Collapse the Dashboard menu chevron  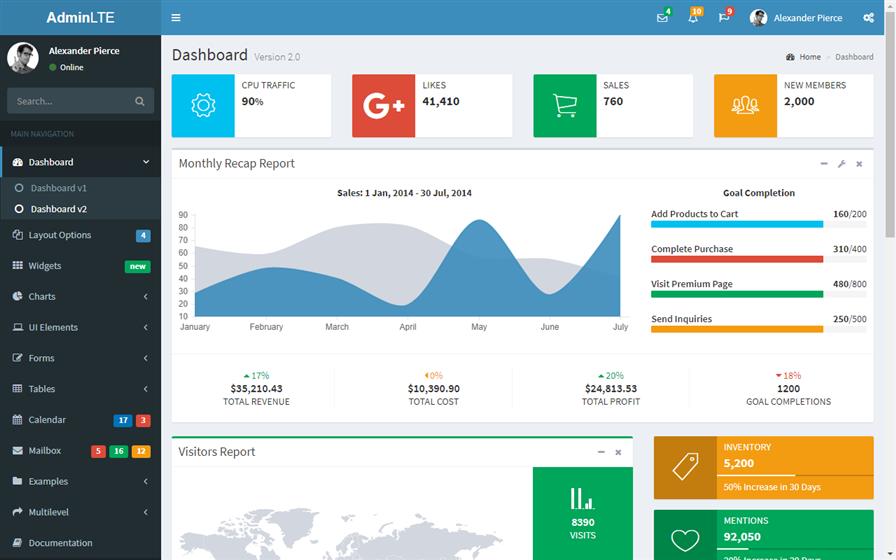click(x=146, y=162)
